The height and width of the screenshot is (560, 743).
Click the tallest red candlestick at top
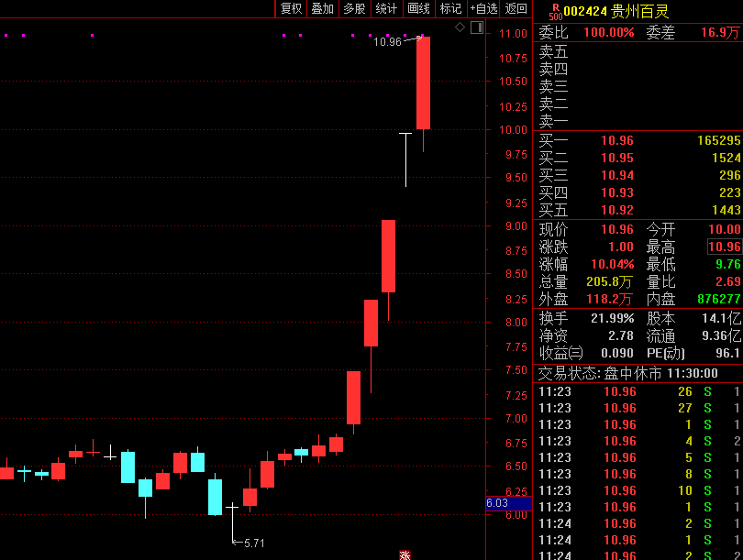coord(423,82)
